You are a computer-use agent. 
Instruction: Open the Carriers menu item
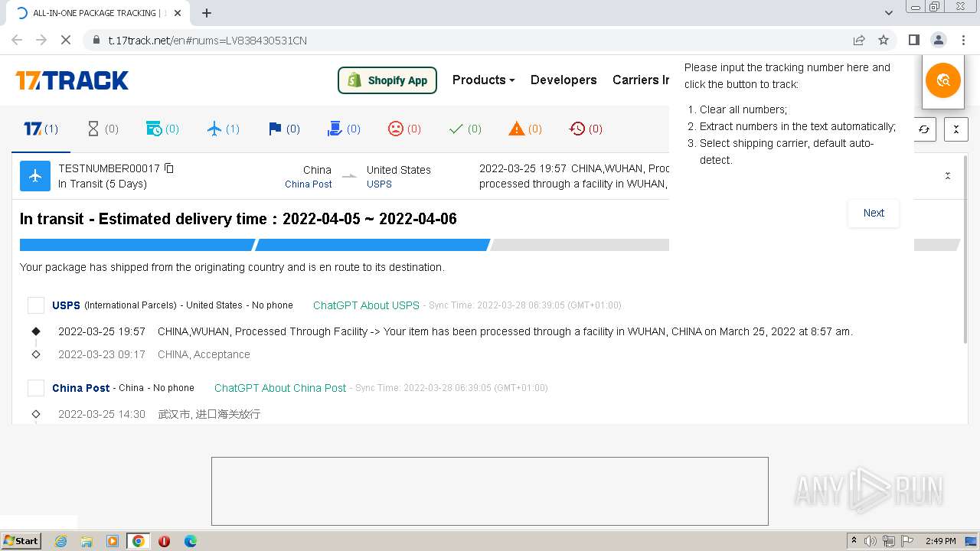click(641, 80)
